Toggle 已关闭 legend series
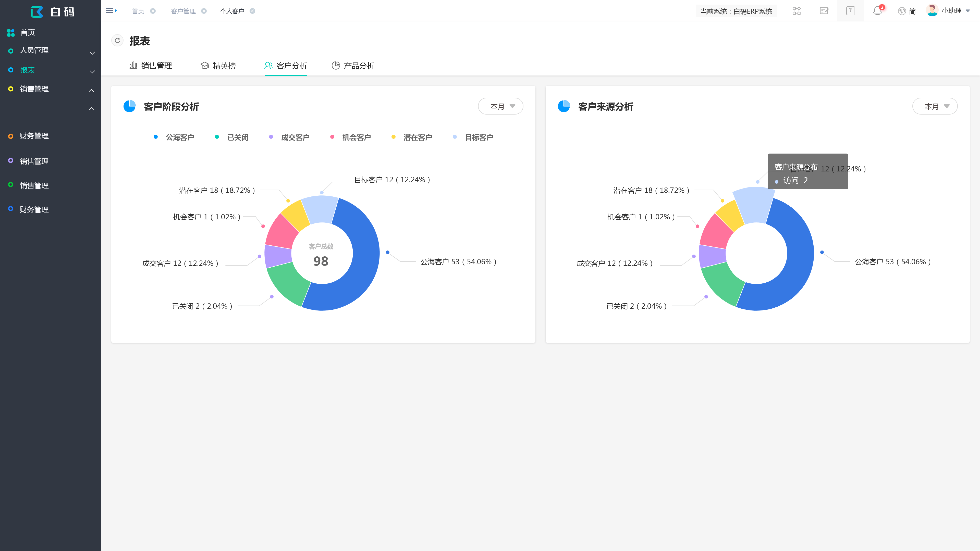Screen dimensions: 980x551 point(232,137)
